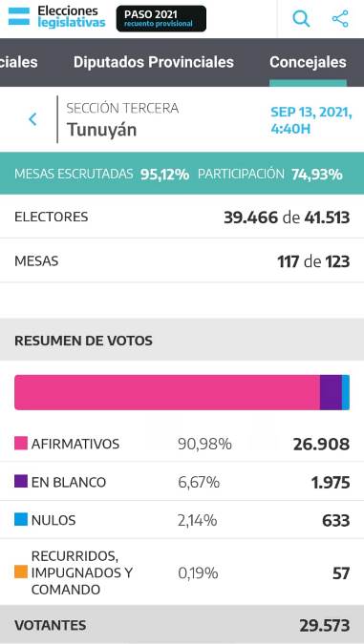
Task: Click the orange legend square for Recurridos
Action: tap(21, 572)
